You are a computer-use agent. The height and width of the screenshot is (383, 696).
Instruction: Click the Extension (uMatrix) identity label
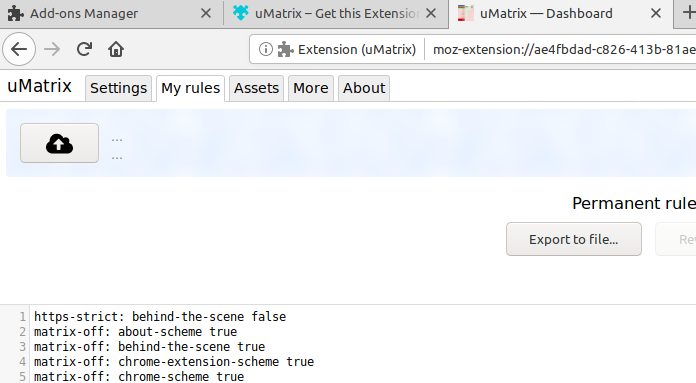(357, 49)
